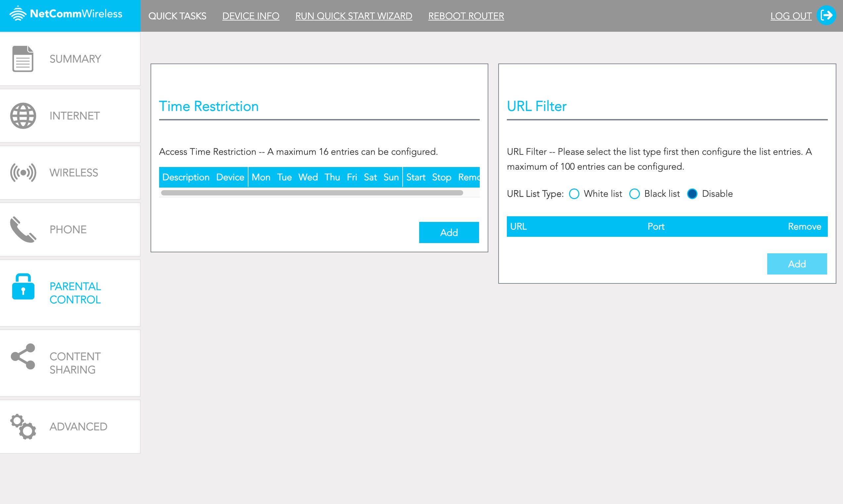Open the Wireless signal icon
The height and width of the screenshot is (504, 843).
tap(23, 173)
